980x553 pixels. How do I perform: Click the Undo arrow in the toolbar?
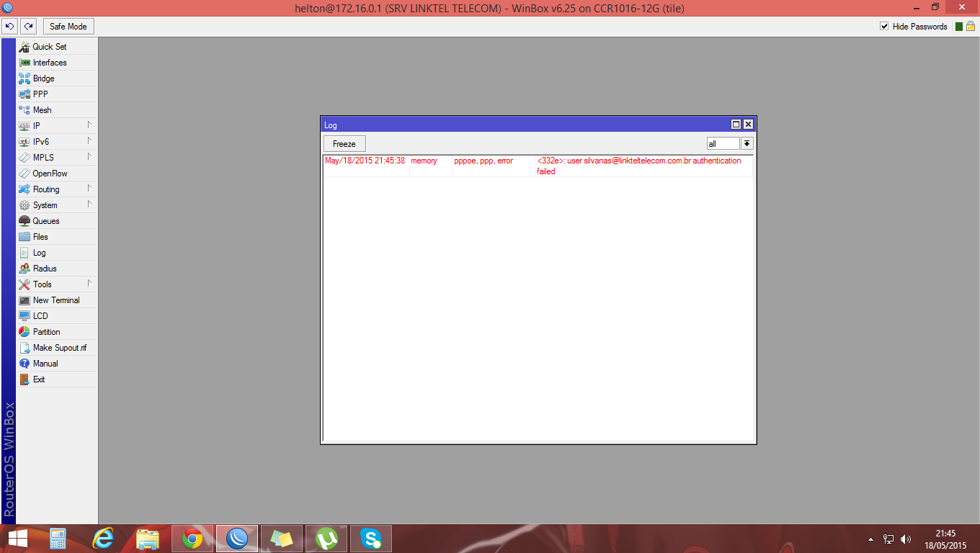(x=10, y=27)
